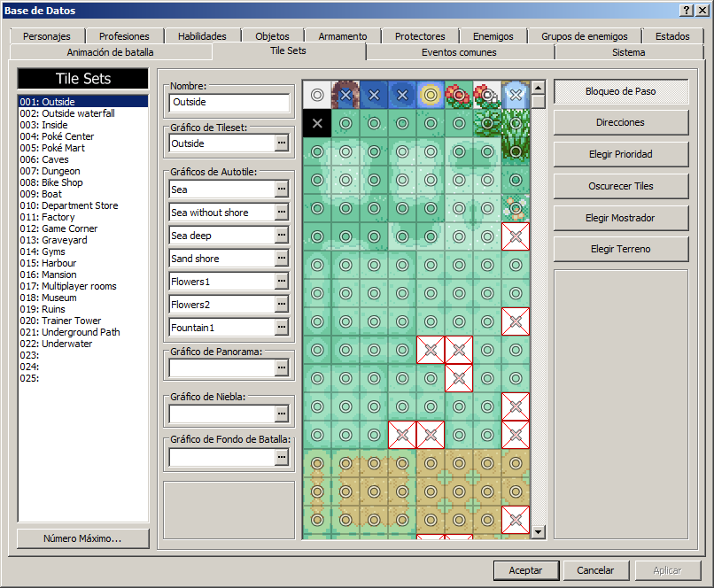This screenshot has width=714, height=588.
Task: Open the Gráfico de Panorama browser
Action: [x=283, y=366]
